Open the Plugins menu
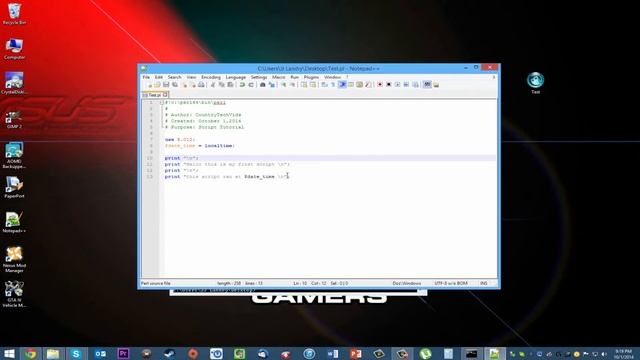This screenshot has width=640, height=360. tap(311, 77)
